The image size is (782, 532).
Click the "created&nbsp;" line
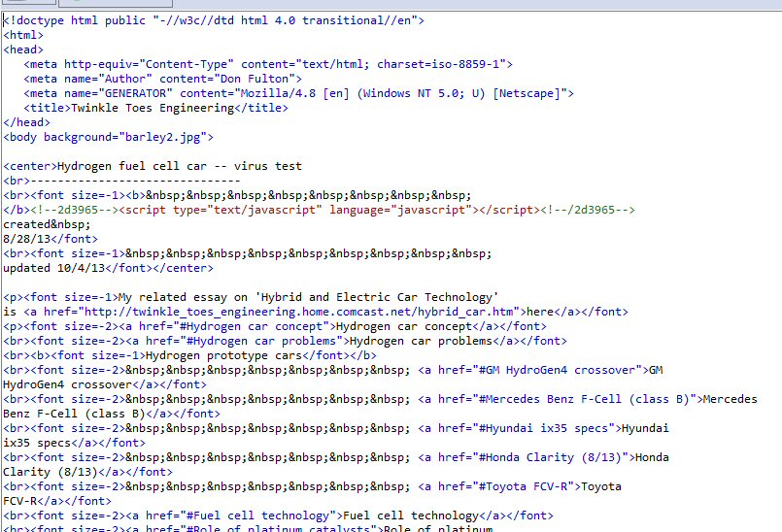(47, 224)
